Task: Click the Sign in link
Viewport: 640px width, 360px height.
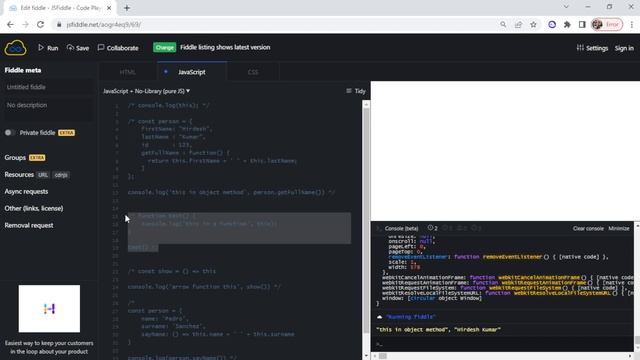Action: coord(624,48)
